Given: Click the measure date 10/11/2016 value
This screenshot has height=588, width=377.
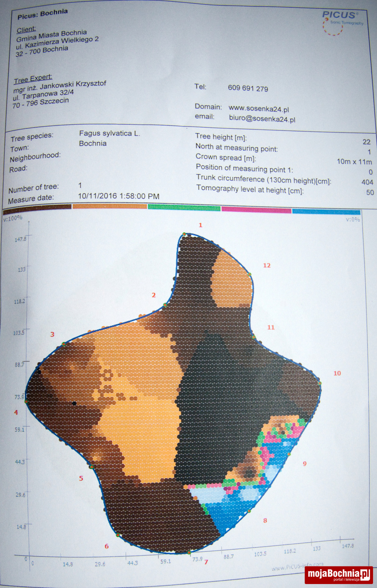Looking at the screenshot, I should pyautogui.click(x=119, y=196).
